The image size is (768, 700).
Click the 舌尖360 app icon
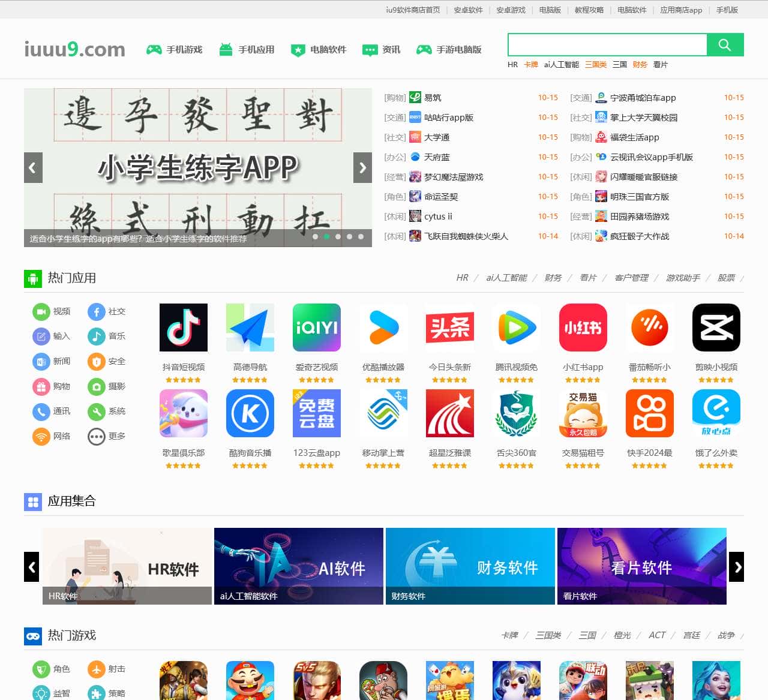coord(517,413)
